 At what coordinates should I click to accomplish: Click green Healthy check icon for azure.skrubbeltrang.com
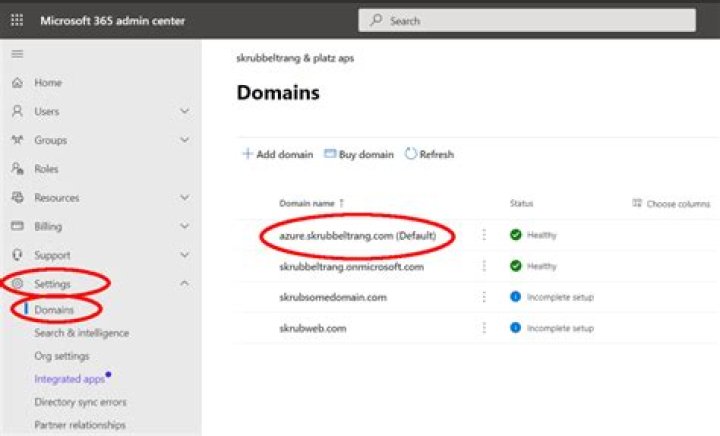(516, 235)
